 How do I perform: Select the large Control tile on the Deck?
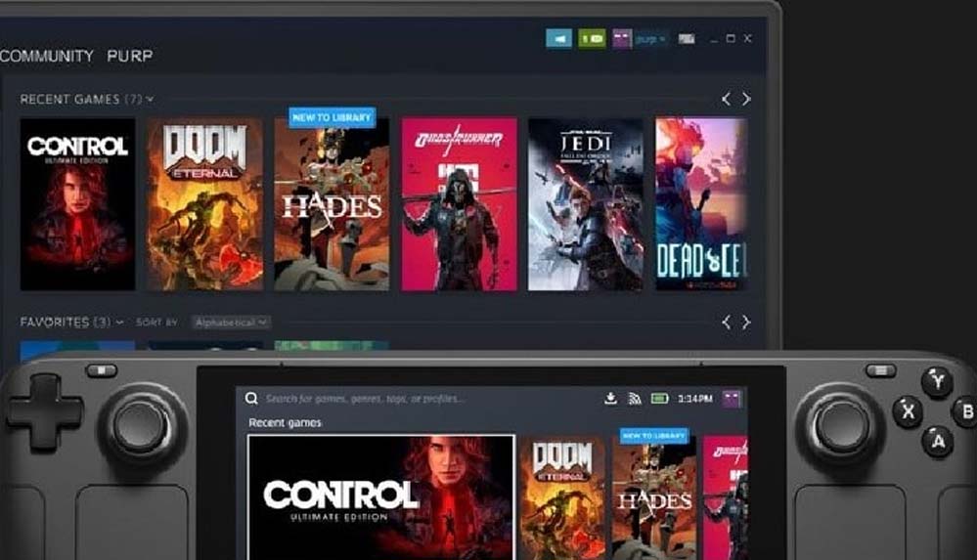point(381,497)
